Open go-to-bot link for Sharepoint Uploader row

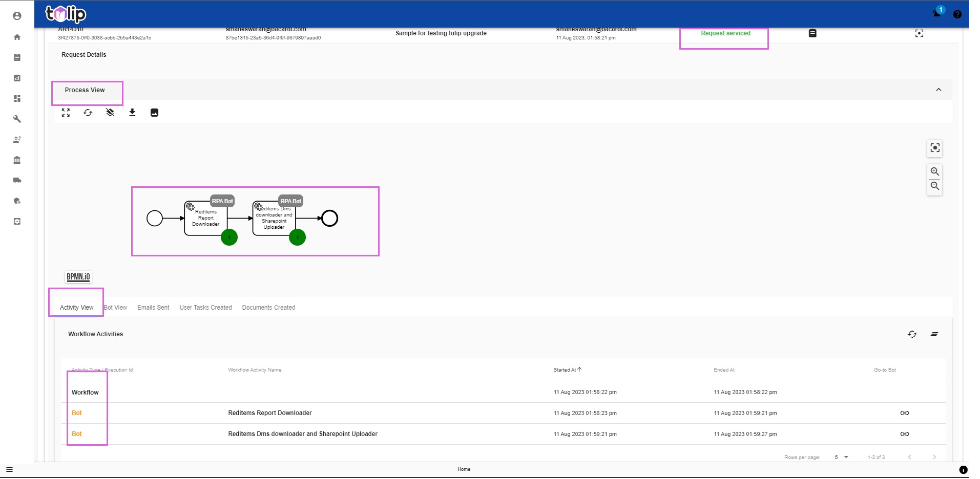click(905, 434)
